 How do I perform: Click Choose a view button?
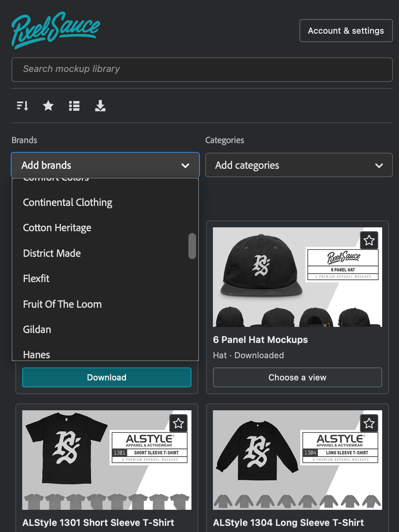coord(298,377)
